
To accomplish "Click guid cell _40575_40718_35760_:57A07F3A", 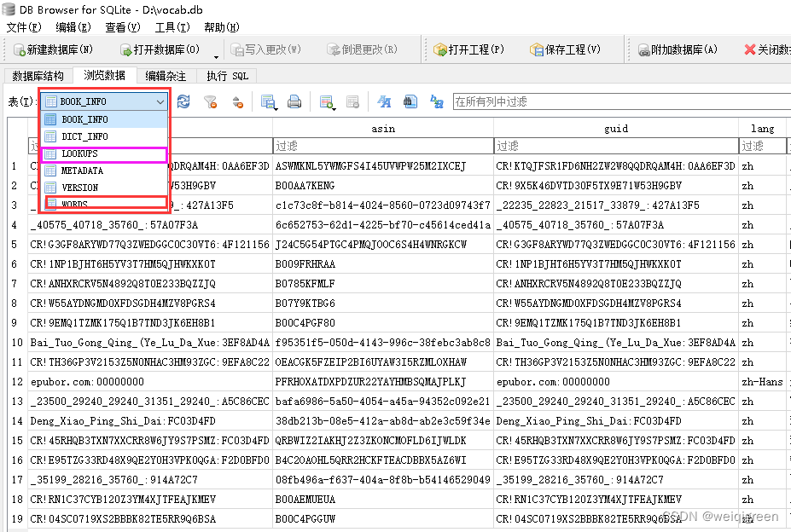I will 615,225.
